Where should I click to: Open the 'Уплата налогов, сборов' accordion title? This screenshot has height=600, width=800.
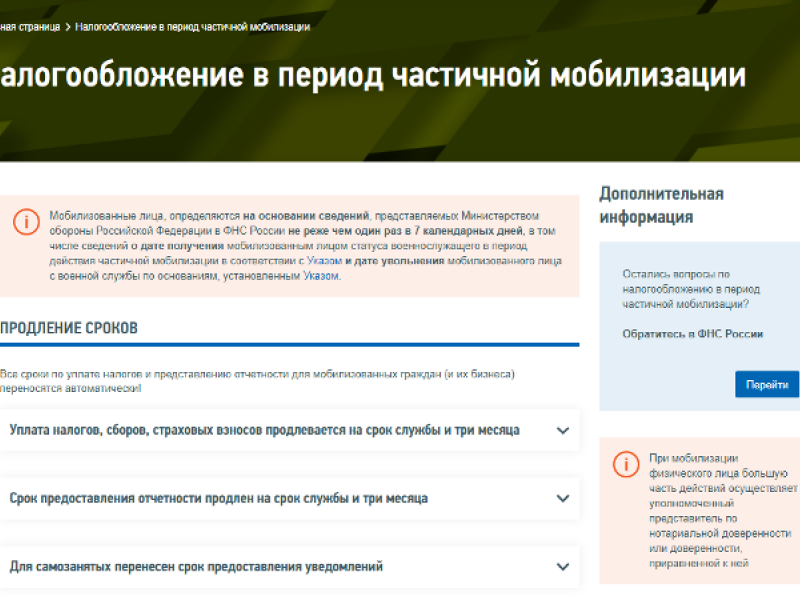(264, 430)
